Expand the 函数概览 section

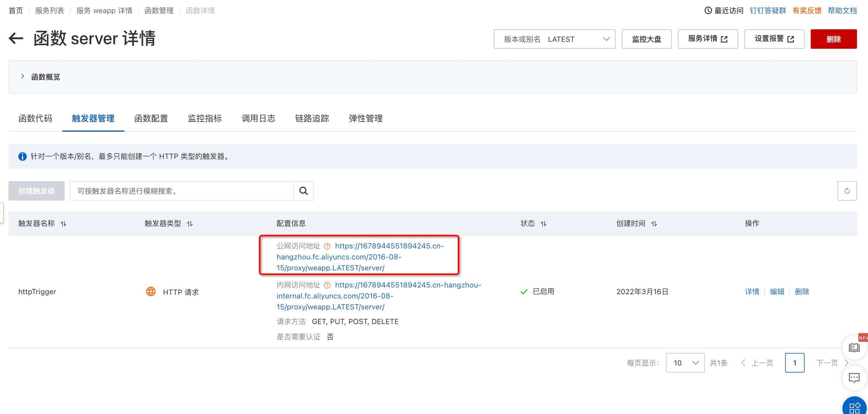23,76
